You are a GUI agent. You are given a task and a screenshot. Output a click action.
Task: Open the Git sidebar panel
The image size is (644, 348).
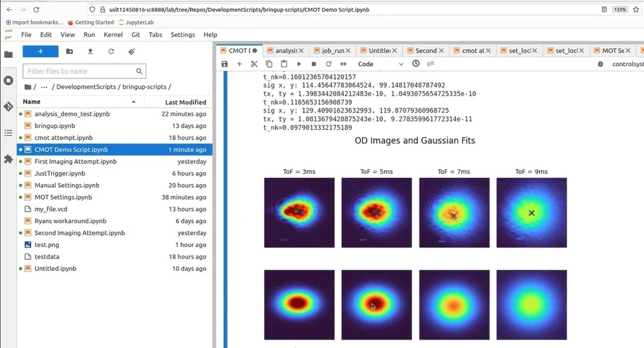click(8, 107)
